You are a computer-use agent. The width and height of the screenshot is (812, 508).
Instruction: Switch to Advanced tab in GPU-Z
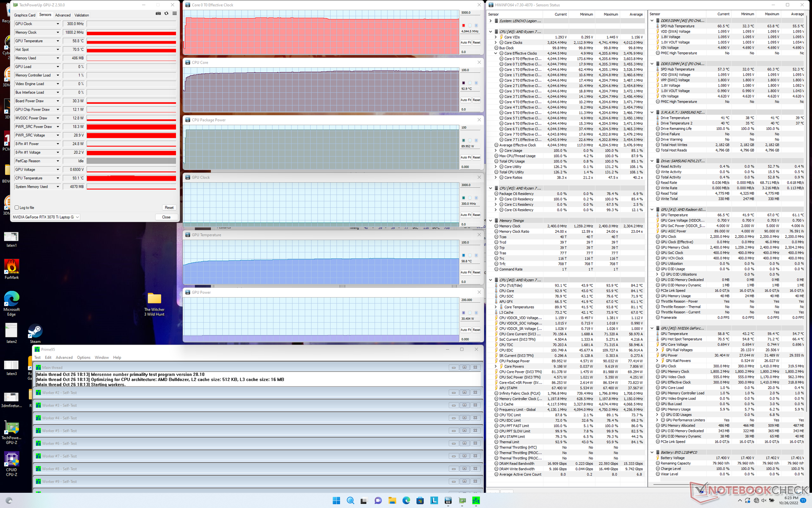[x=63, y=15]
